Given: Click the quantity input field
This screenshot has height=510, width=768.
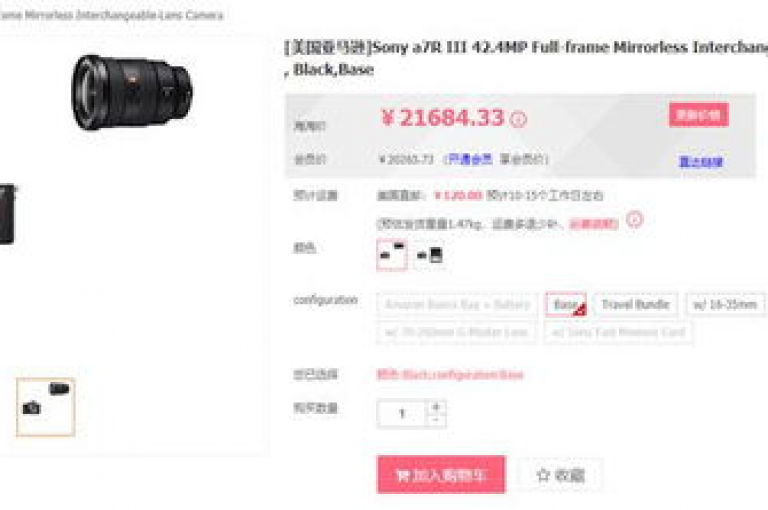Looking at the screenshot, I should [x=402, y=413].
